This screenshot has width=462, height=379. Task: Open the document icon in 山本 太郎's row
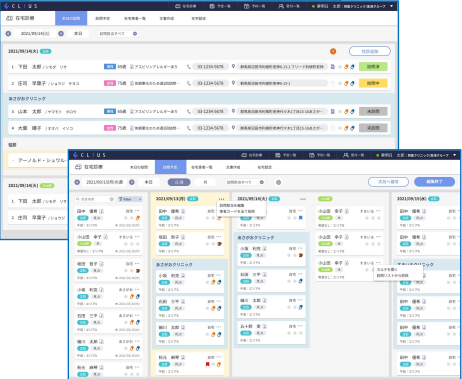(332, 111)
